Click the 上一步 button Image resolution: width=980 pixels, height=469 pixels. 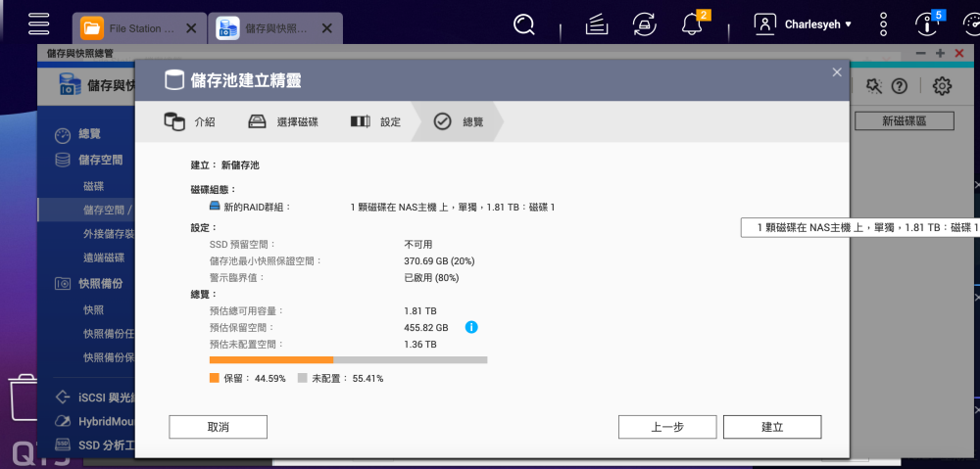pos(666,427)
